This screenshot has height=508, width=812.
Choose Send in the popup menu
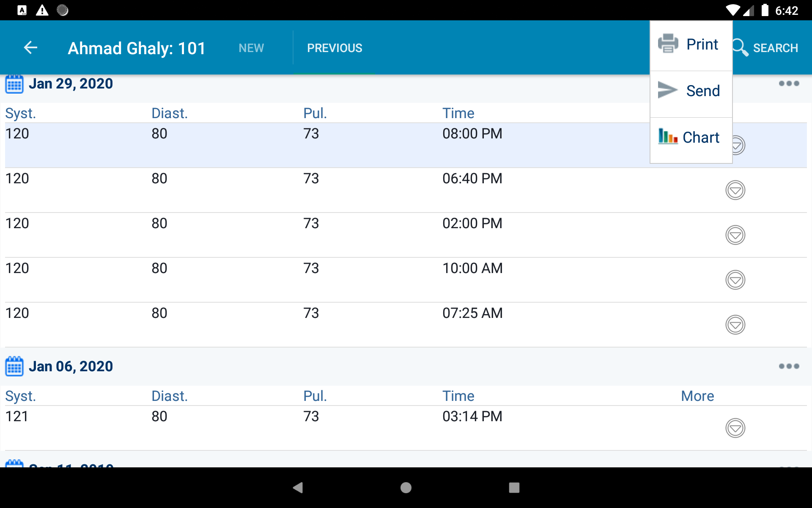click(691, 91)
